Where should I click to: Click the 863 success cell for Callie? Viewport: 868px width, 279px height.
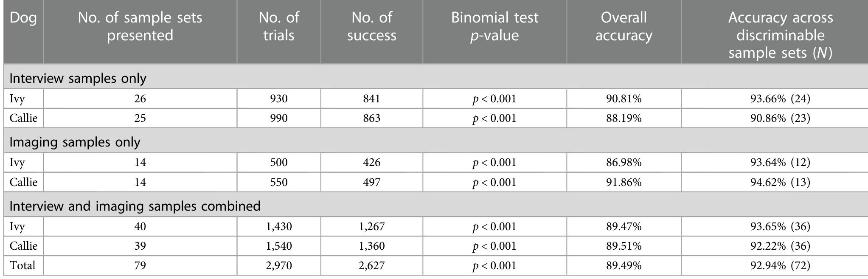pos(372,118)
